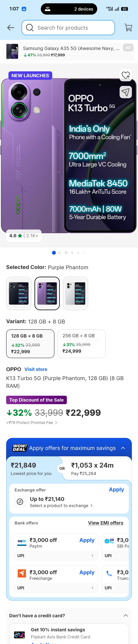This screenshot has height=644, width=138.
Task: Click the Search for products field
Action: point(72,28)
